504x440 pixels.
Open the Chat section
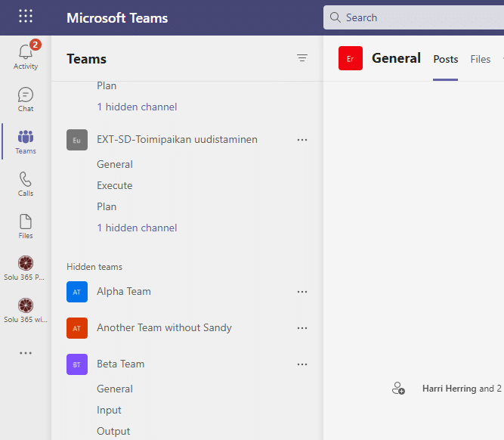26,99
